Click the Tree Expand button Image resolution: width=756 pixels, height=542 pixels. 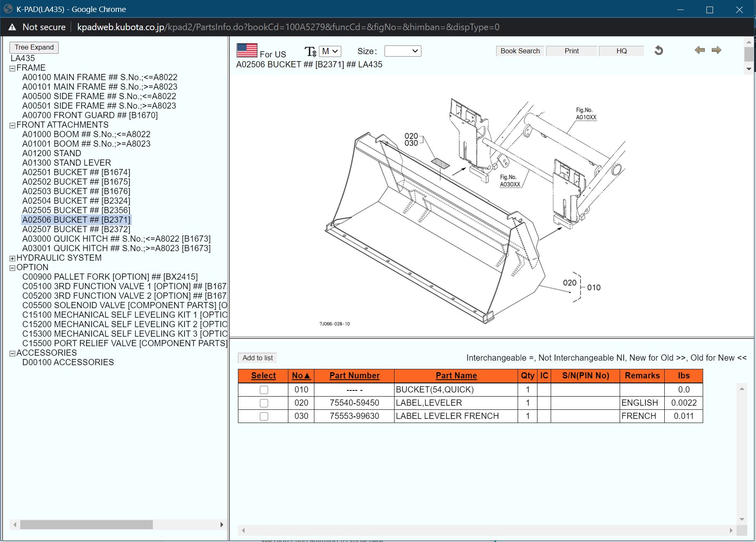(x=34, y=48)
